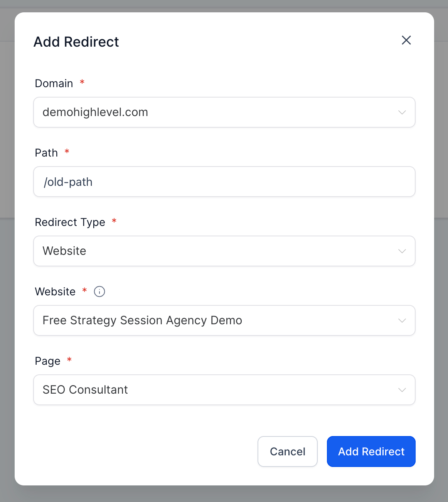The image size is (448, 502).
Task: Click the Website field label text
Action: 55,291
